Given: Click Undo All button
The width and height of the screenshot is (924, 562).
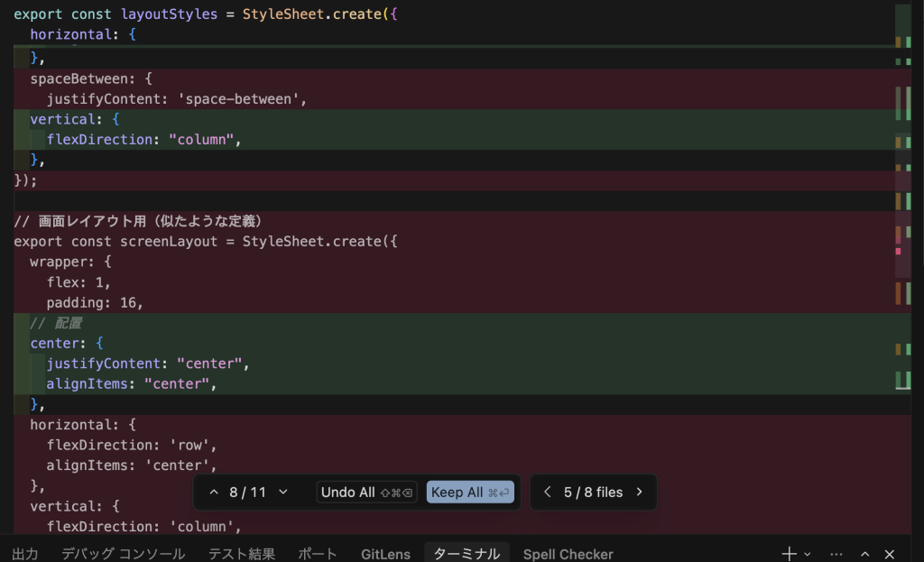Looking at the screenshot, I should tap(366, 493).
